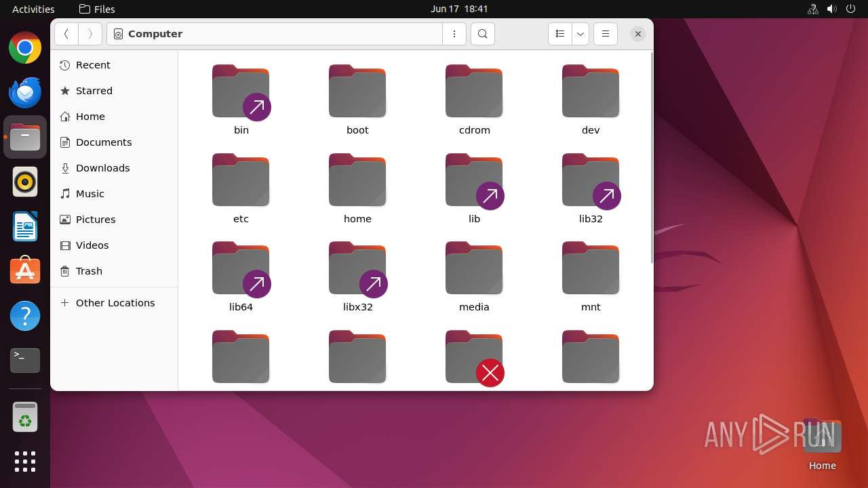
Task: Select the folder with red X emblem
Action: (474, 358)
